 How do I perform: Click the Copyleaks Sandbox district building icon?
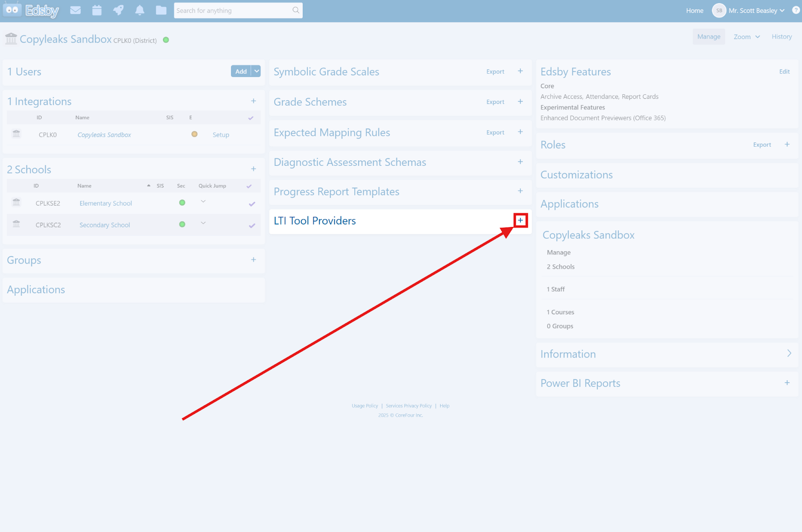11,39
